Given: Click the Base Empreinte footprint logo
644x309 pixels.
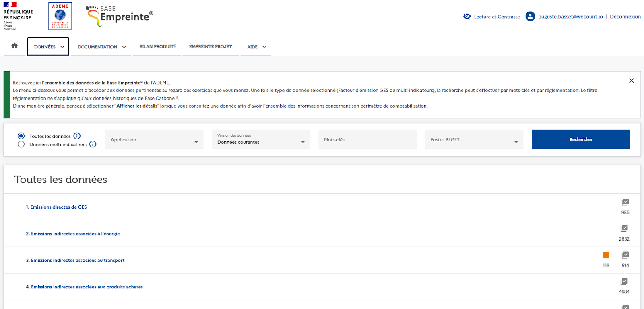Looking at the screenshot, I should click(x=120, y=16).
